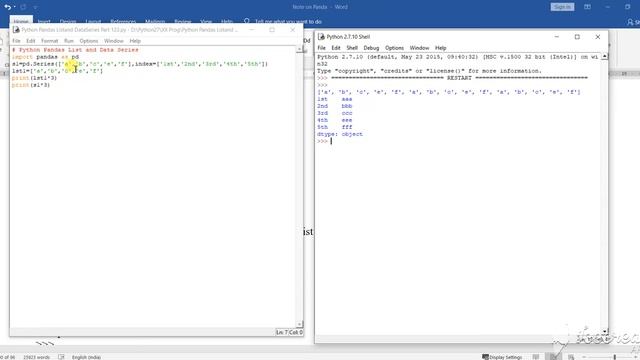640x360 pixels.
Task: Click the '1st aaa' output row
Action: [334, 99]
